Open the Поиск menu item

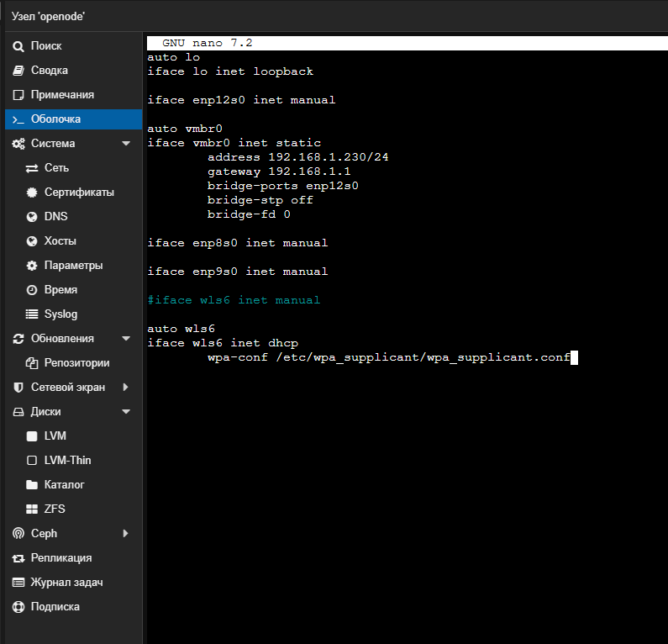[46, 46]
